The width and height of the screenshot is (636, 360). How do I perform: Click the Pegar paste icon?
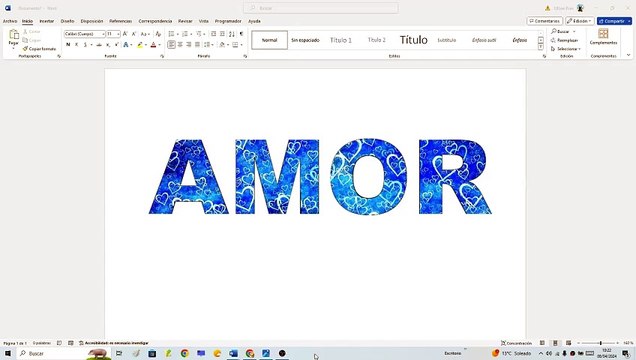(x=14, y=35)
